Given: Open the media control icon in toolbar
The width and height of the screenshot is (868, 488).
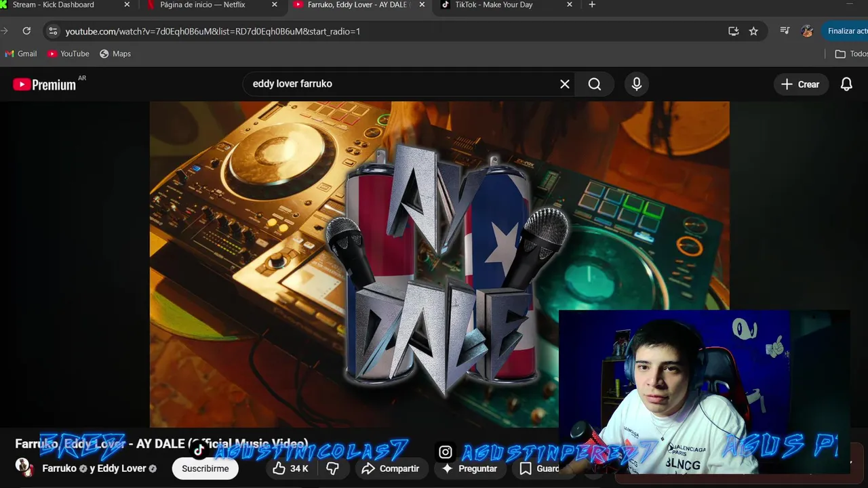Looking at the screenshot, I should (785, 30).
